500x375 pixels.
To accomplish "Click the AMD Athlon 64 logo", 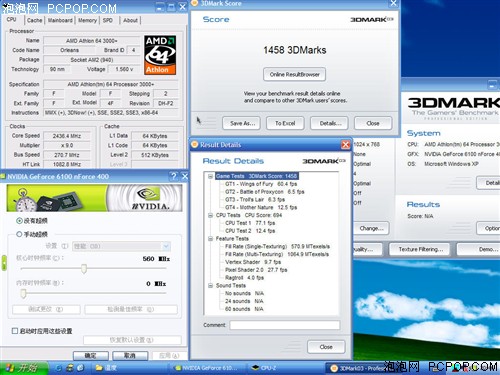I will (160, 55).
